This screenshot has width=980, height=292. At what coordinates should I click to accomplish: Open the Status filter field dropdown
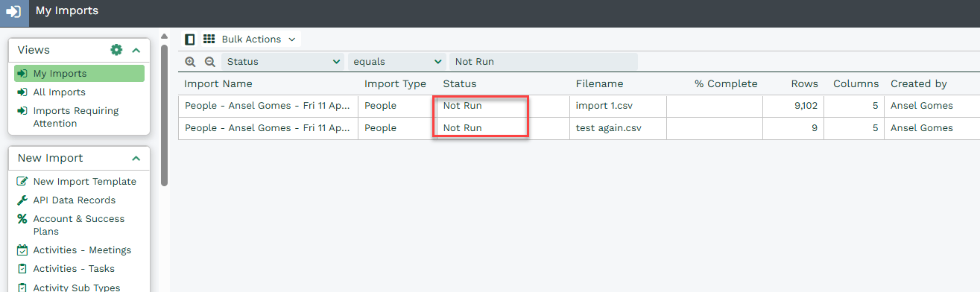coord(282,62)
